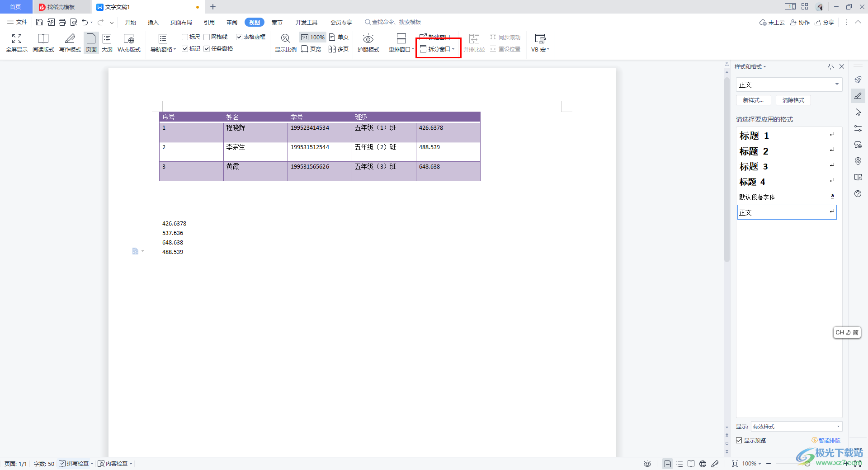
Task: Click the 未上云 cloud status button
Action: [x=772, y=22]
